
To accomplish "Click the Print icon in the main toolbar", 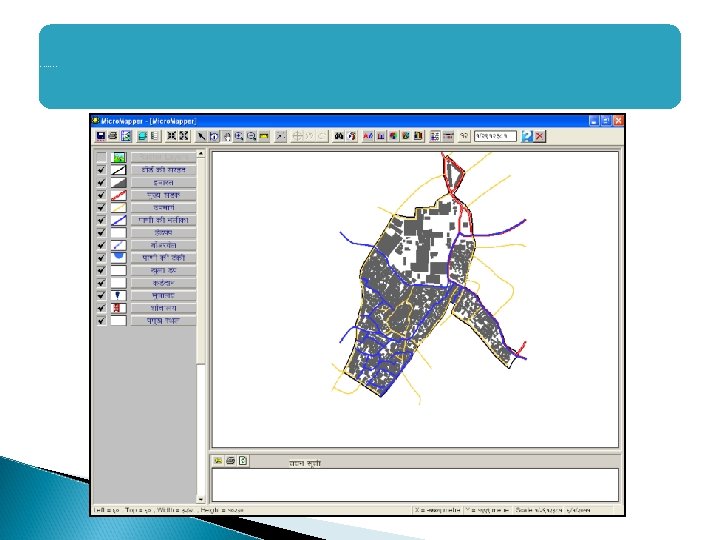I will [x=112, y=136].
